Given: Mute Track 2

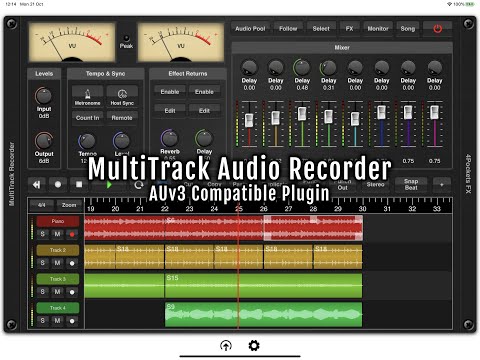Looking at the screenshot, I should [x=57, y=263].
